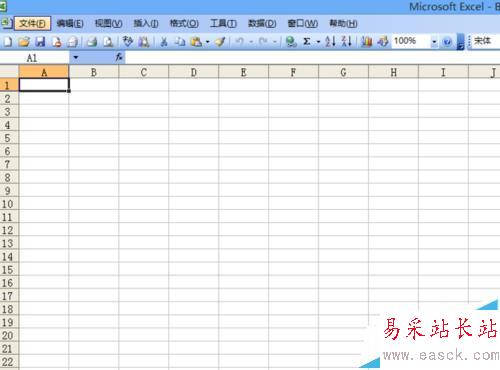Select row 1 by its header

coord(9,85)
